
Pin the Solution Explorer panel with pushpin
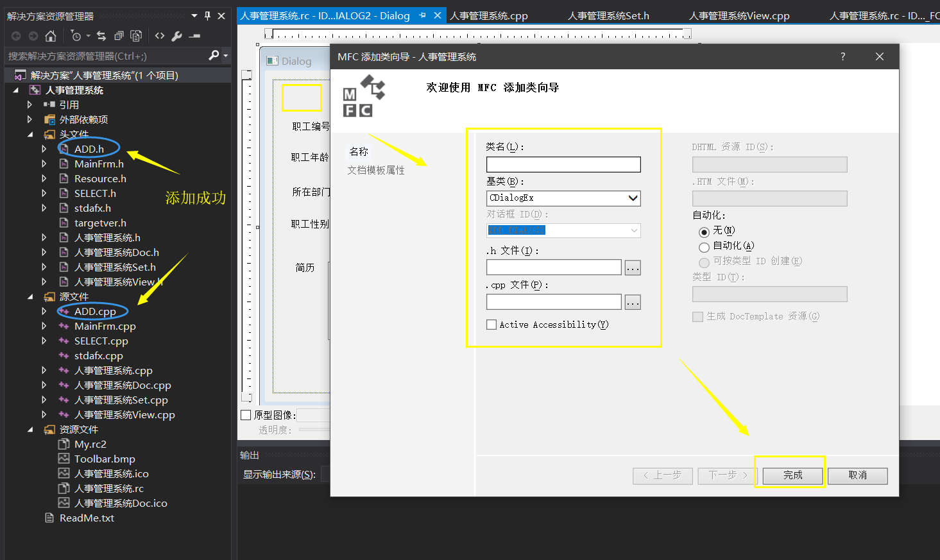[x=207, y=15]
